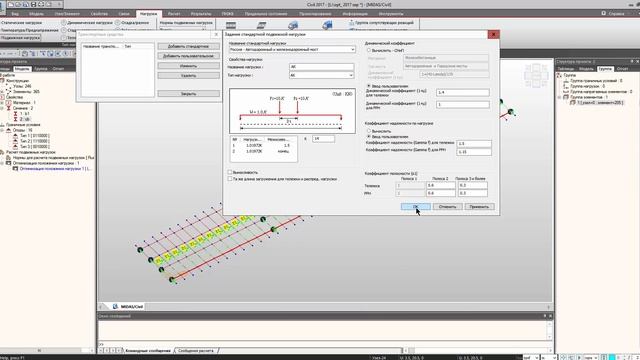Click Тележка Полоса 3 и более field
This screenshot has height=360, width=640.
click(x=472, y=185)
